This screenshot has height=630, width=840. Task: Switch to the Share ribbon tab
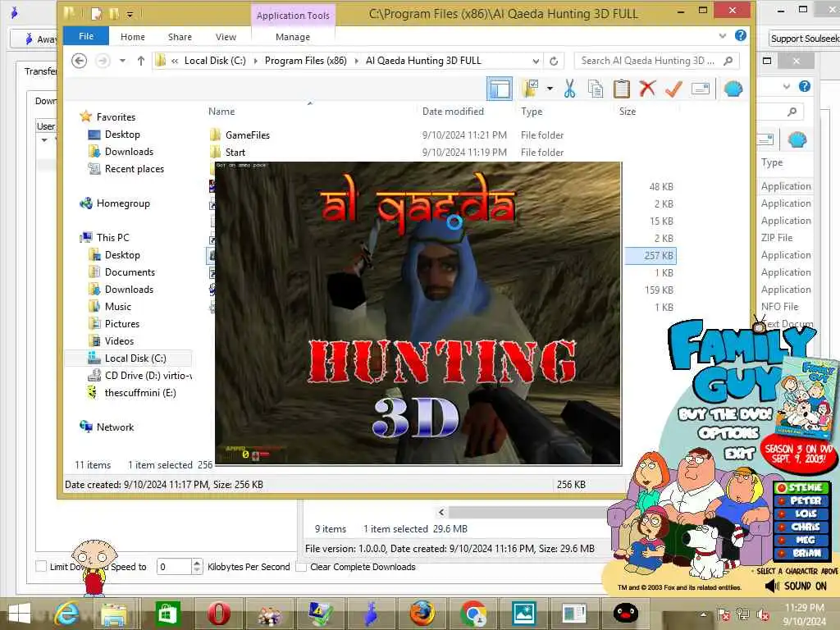[180, 36]
